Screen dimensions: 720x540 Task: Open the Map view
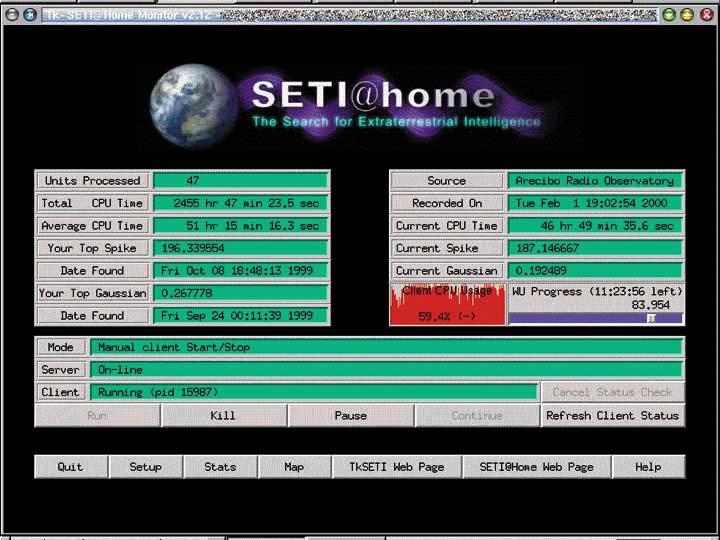pos(294,467)
